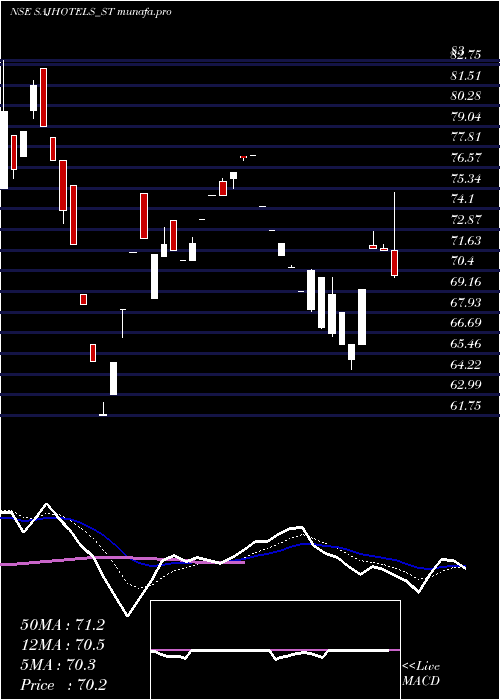The image size is (500, 700).
Task: Click the NSE SAJHOTELS_ST munafa.pro chart title
Action: click(91, 12)
